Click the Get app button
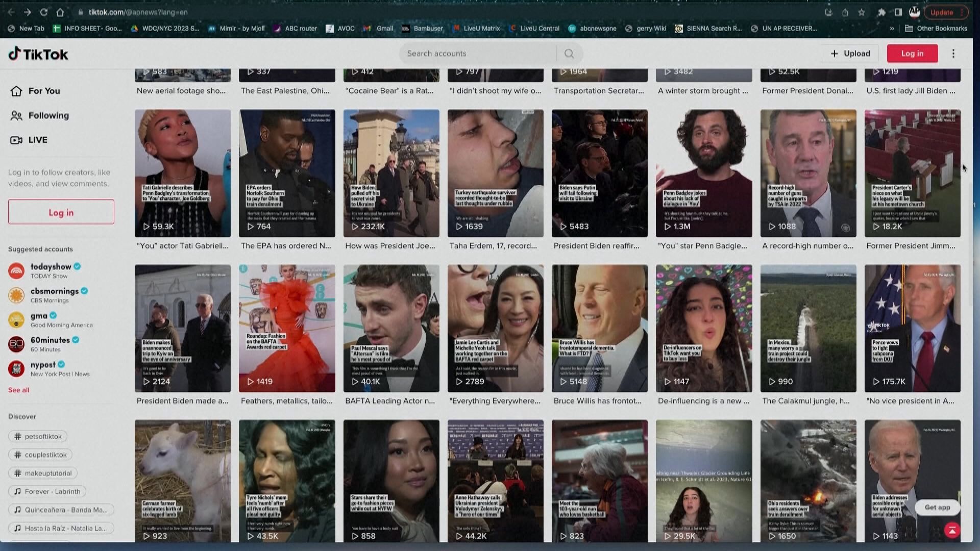 point(937,507)
